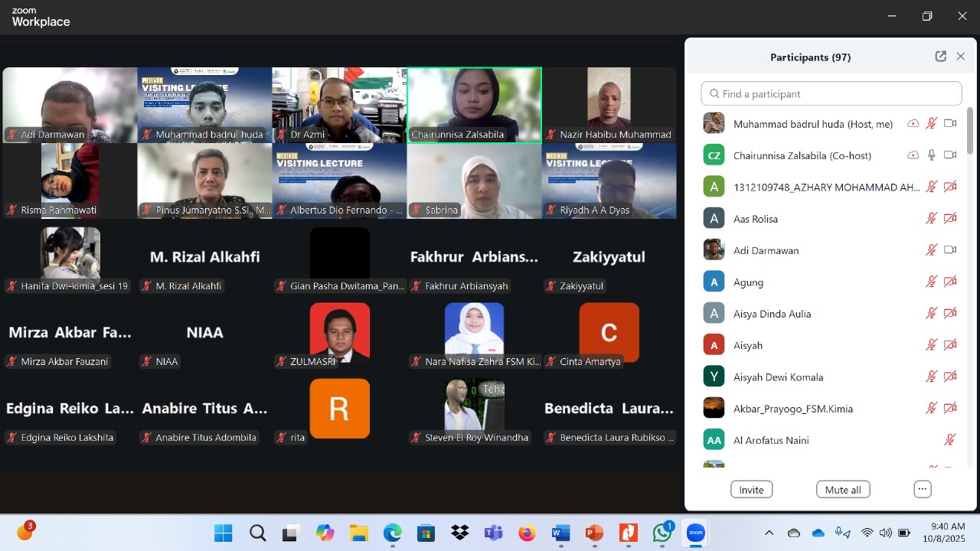Click the muted video icon next to Aas Rolisa
This screenshot has width=980, height=551.
(x=949, y=218)
